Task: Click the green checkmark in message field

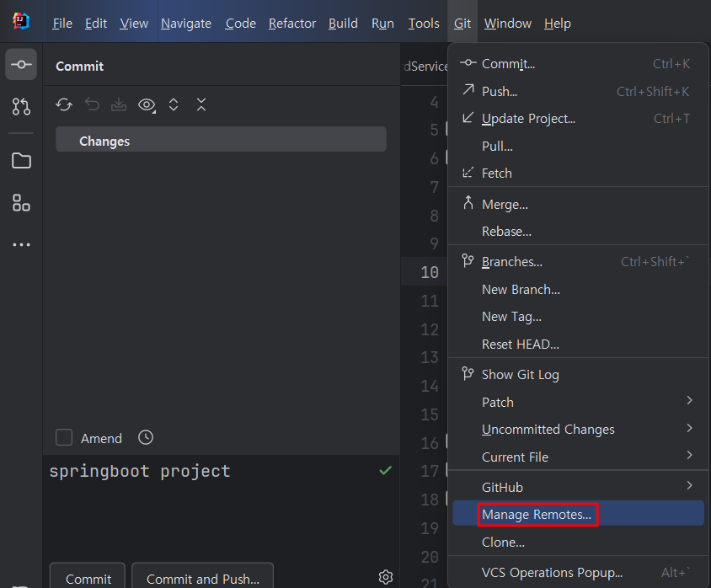Action: click(386, 471)
